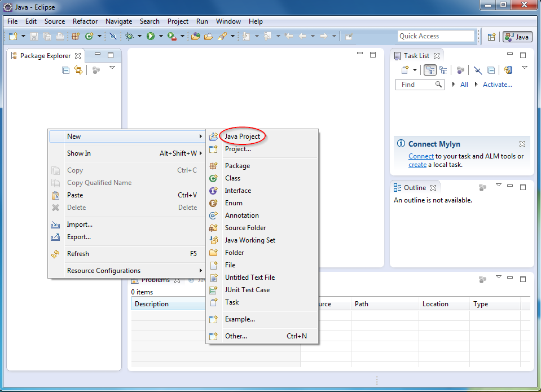541x392 pixels.
Task: Toggle Categorized view in Task List
Action: click(x=430, y=70)
